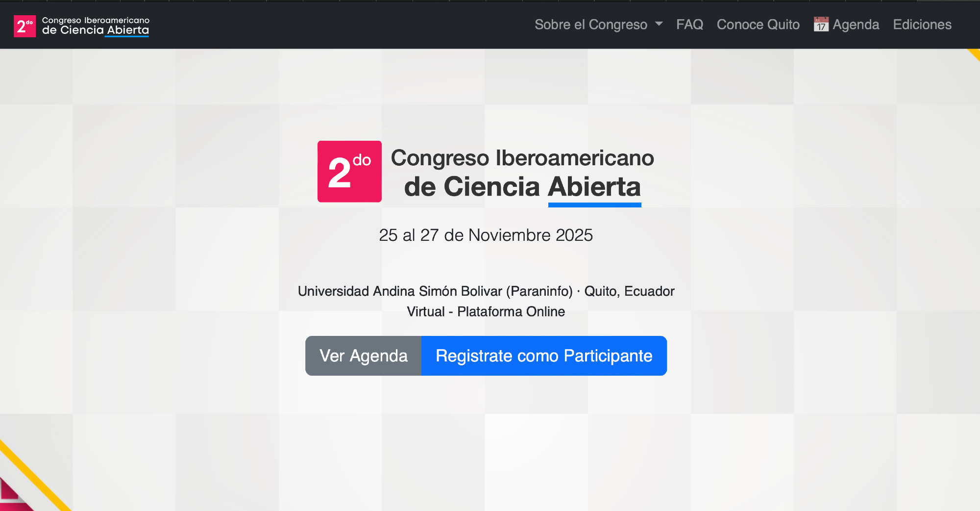
Task: Click the large Congreso Iberoamericano hero heading
Action: (x=522, y=158)
